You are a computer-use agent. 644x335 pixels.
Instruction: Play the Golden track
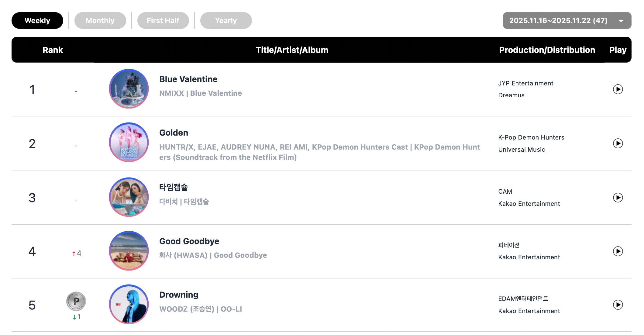pyautogui.click(x=618, y=143)
